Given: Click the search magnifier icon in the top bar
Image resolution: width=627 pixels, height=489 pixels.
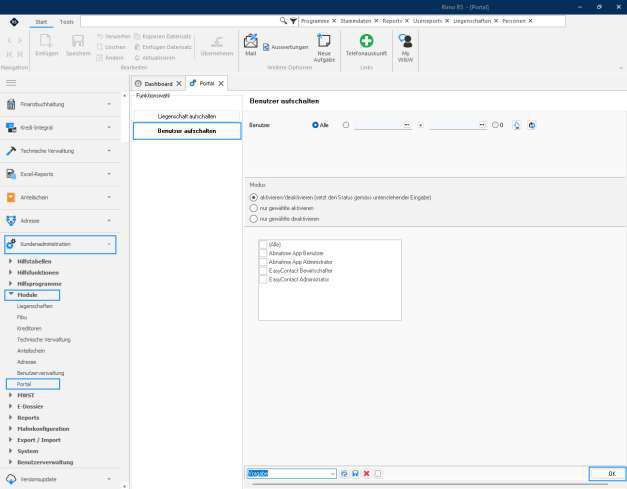Looking at the screenshot, I should pyautogui.click(x=283, y=21).
